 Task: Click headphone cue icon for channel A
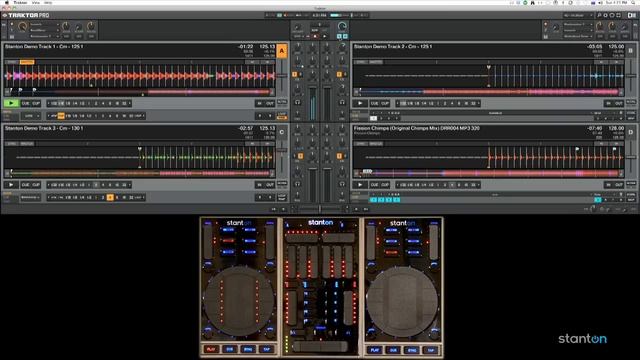click(x=298, y=102)
